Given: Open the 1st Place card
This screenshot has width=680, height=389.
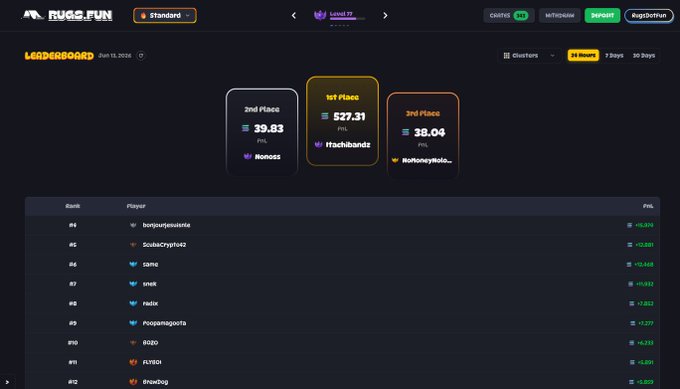Looking at the screenshot, I should (x=343, y=121).
